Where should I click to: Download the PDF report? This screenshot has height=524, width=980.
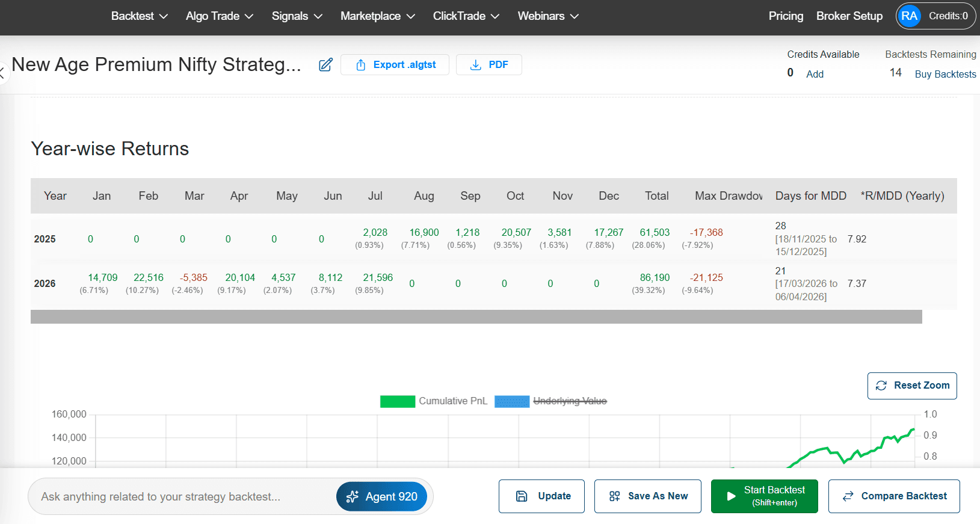[488, 65]
